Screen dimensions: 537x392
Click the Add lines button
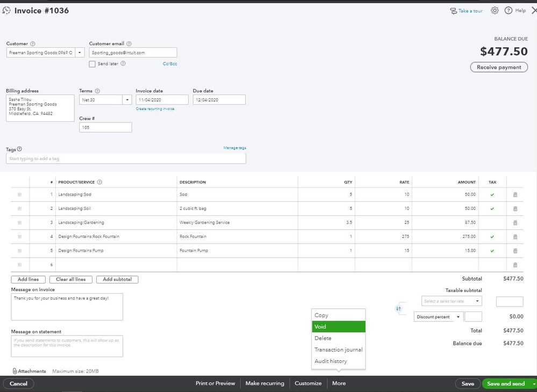(28, 279)
